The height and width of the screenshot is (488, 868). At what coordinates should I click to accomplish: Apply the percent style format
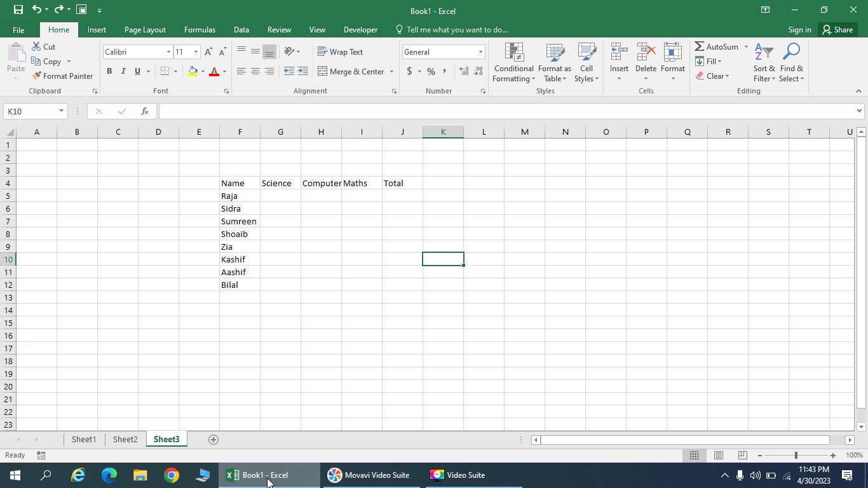pos(431,71)
